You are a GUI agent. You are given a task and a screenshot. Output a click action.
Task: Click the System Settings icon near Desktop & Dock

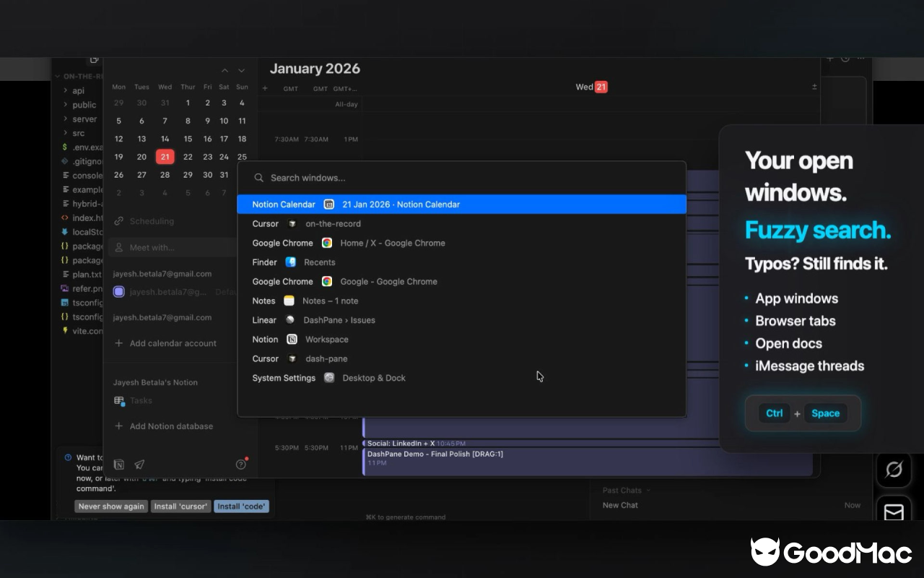[329, 377]
